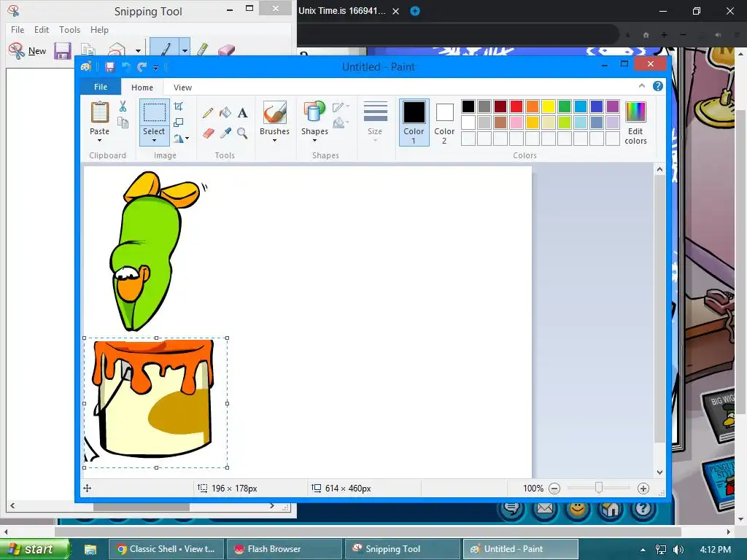This screenshot has width=747, height=560.
Task: Click the Save floppy icon in Snipping Tool
Action: [63, 51]
